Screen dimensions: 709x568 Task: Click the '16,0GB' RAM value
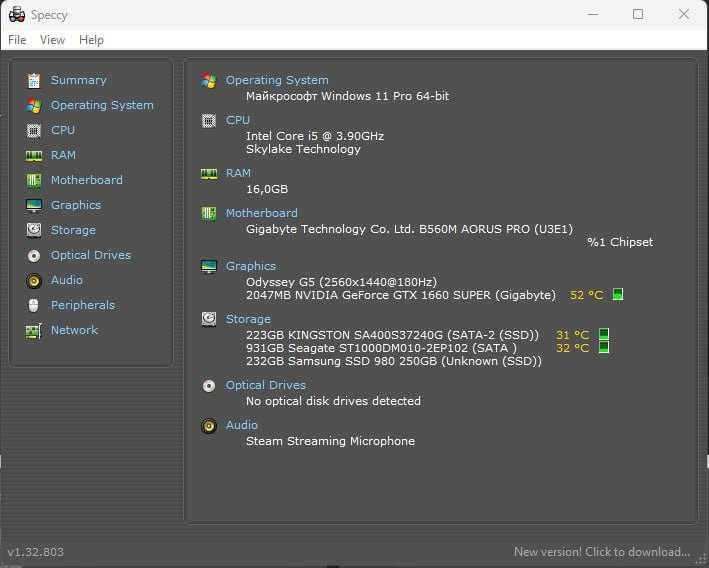pos(267,189)
